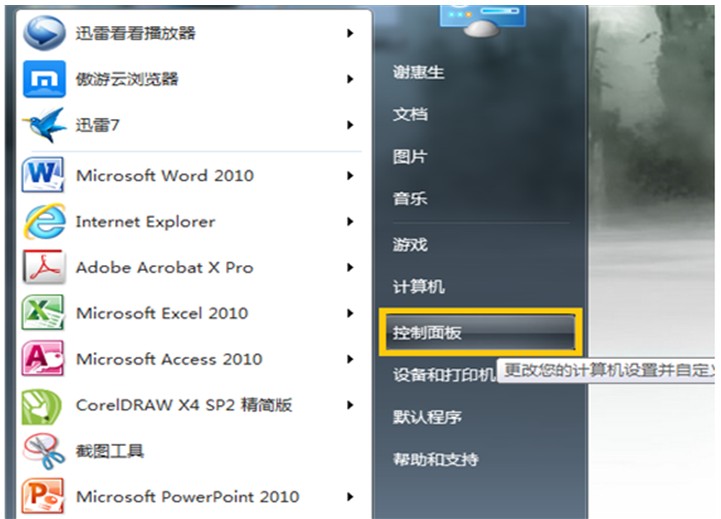Open the Microsoft Access 2010 icon
This screenshot has width=721, height=519.
43,359
